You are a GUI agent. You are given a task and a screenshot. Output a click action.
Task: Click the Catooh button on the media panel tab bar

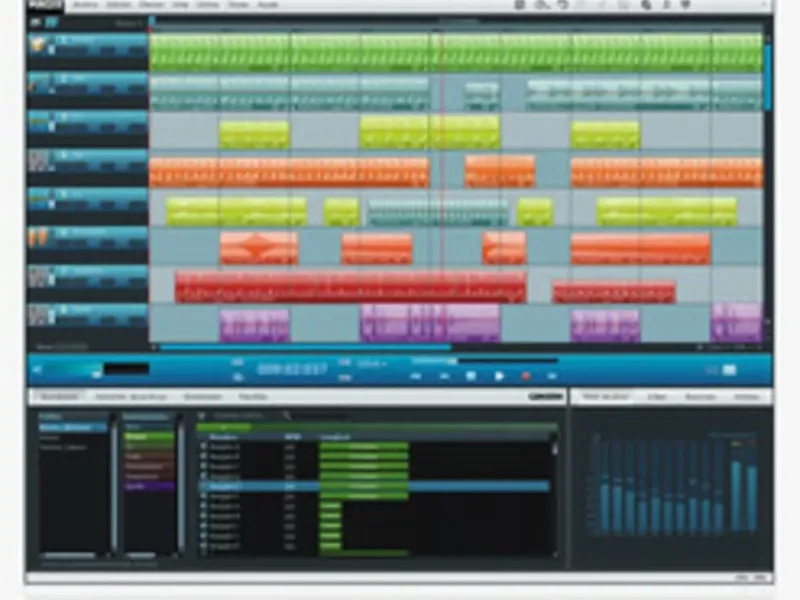point(545,396)
